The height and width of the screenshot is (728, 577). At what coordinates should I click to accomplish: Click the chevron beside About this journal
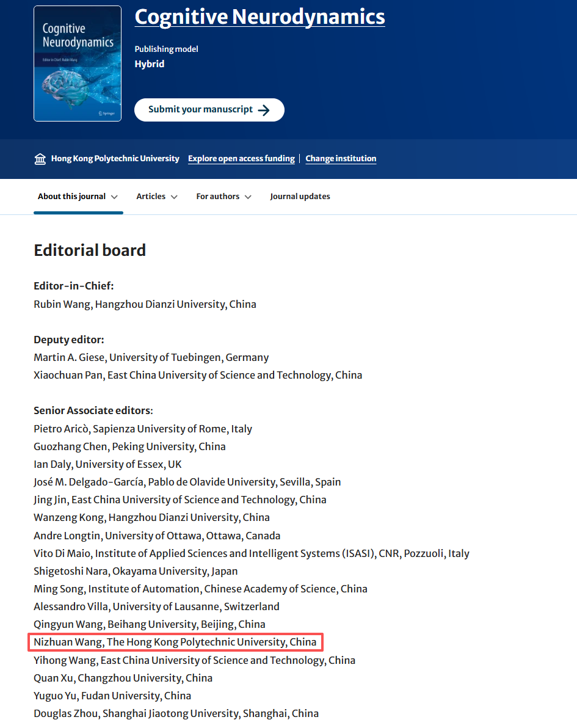point(114,197)
